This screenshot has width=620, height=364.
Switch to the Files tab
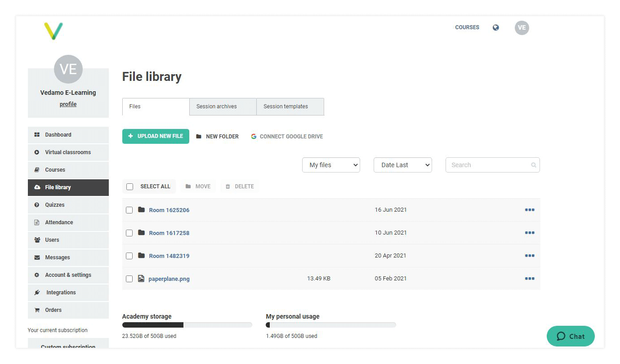pyautogui.click(x=156, y=107)
